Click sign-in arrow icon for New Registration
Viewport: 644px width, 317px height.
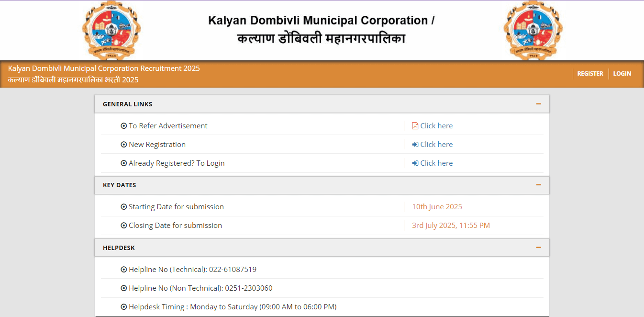click(x=415, y=145)
